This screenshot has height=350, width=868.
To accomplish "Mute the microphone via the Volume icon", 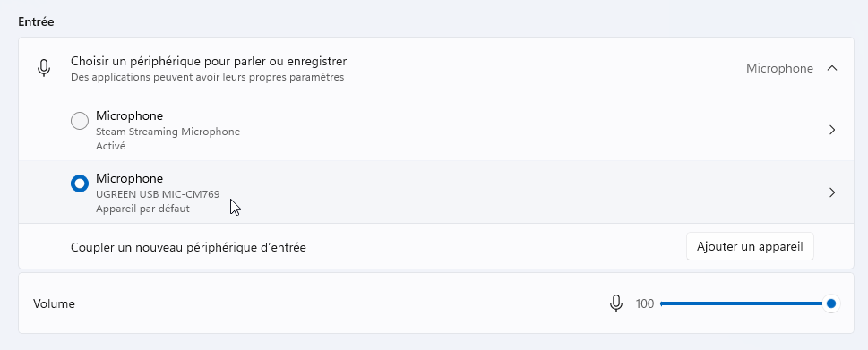I will (615, 303).
